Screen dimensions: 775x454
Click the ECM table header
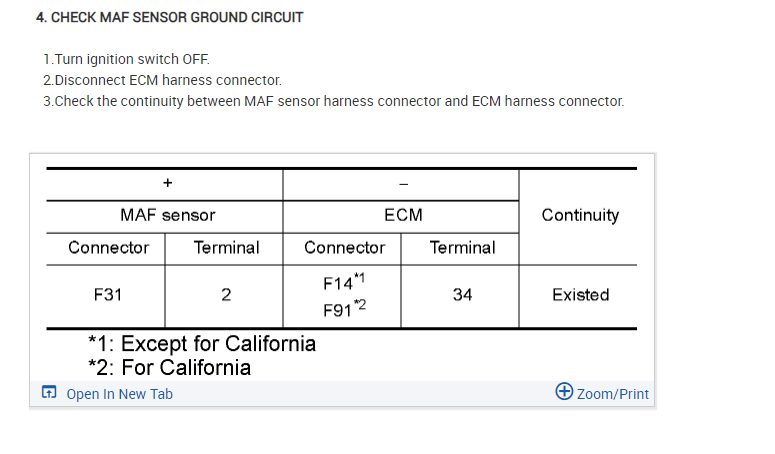[403, 215]
